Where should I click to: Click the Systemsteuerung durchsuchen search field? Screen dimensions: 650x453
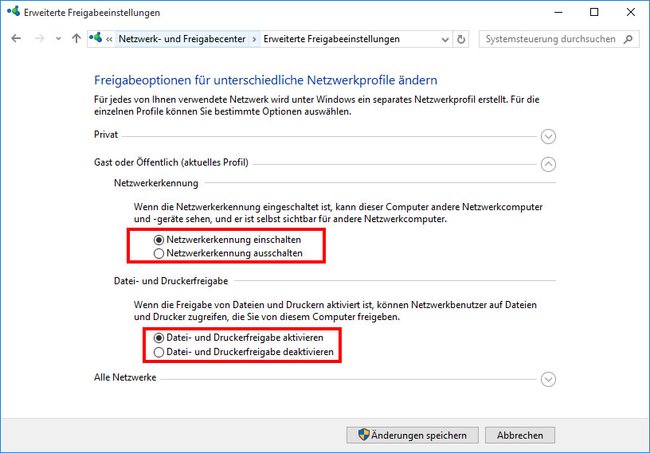pos(559,39)
